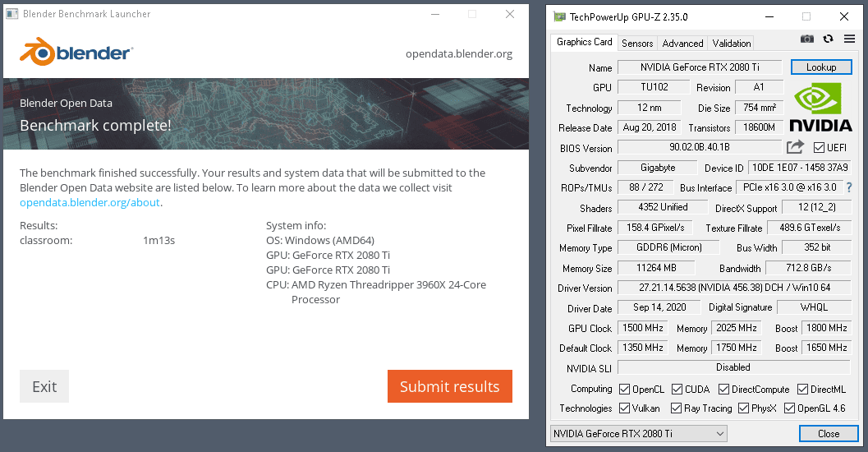868x452 pixels.
Task: Click the GPU-Z refresh icon
Action: 828,39
